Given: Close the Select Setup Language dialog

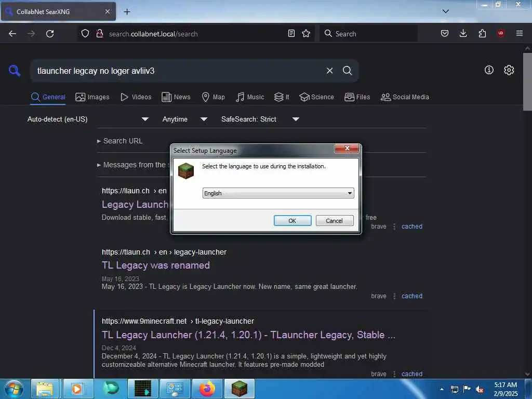Looking at the screenshot, I should (347, 148).
